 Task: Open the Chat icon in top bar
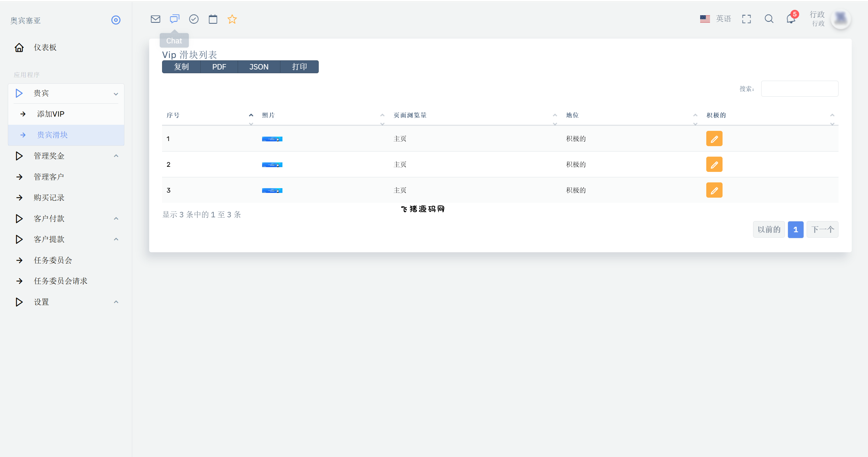point(174,19)
